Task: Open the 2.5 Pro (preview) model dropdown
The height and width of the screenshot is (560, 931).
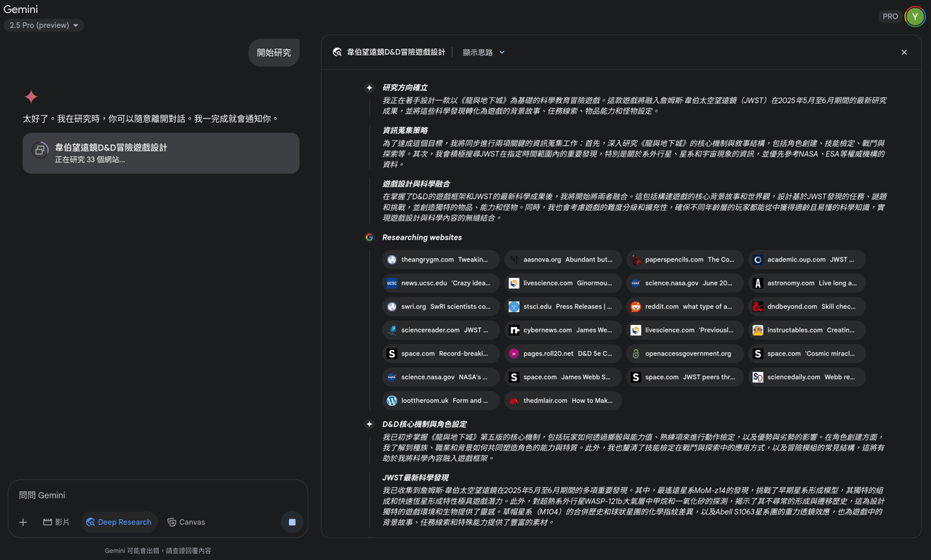Action: tap(44, 25)
